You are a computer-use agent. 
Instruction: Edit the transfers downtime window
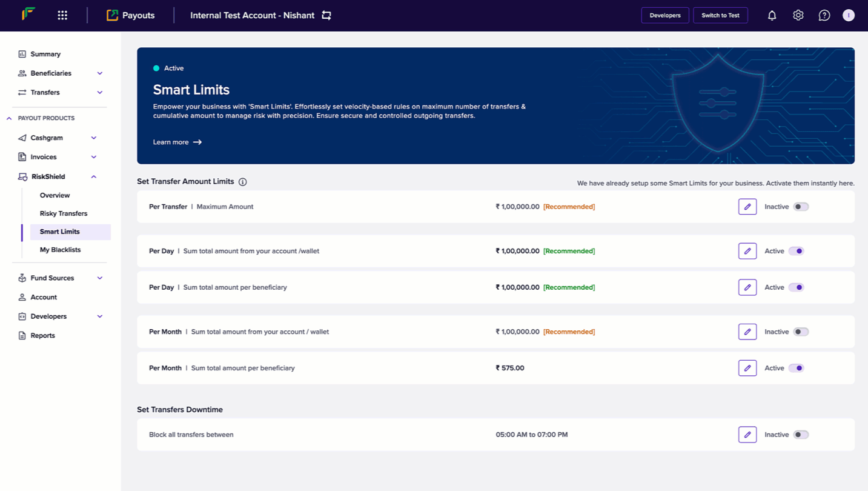(x=747, y=435)
